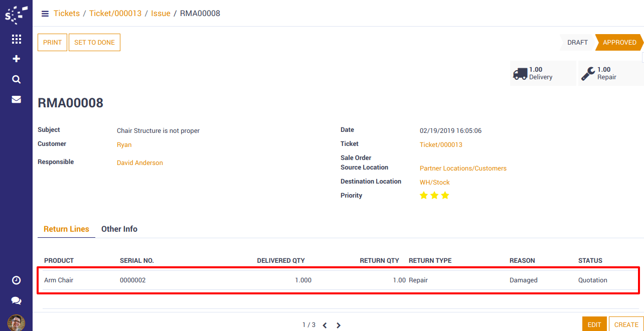Open the apps grid icon in sidebar
Image resolution: width=644 pixels, height=331 pixels.
click(x=16, y=39)
